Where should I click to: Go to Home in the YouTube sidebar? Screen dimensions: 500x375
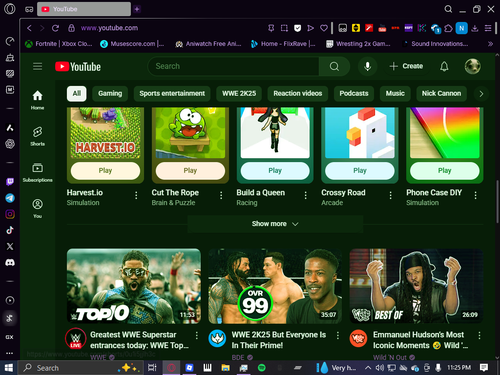coord(37,100)
